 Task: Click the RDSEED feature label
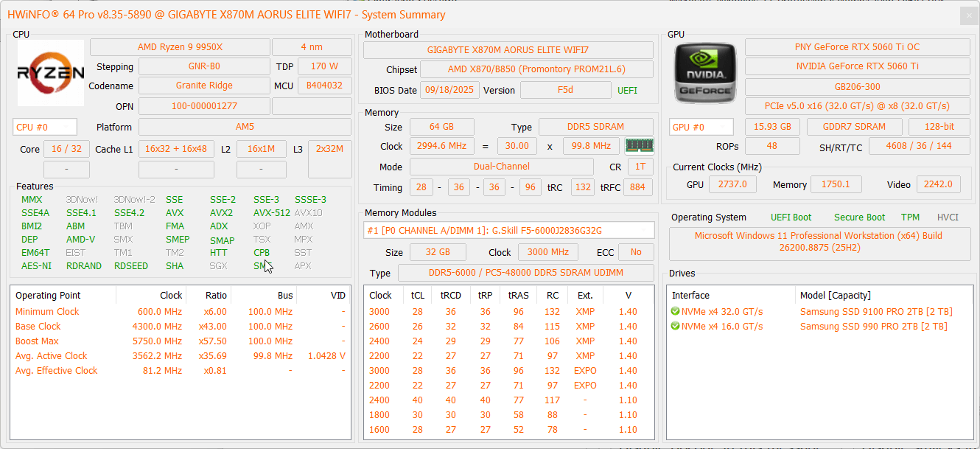point(130,265)
